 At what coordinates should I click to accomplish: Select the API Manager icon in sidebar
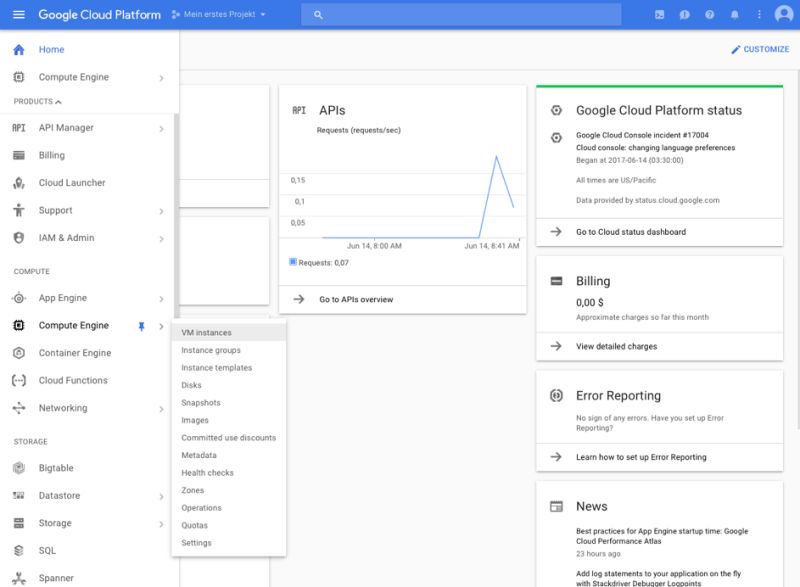pos(17,127)
